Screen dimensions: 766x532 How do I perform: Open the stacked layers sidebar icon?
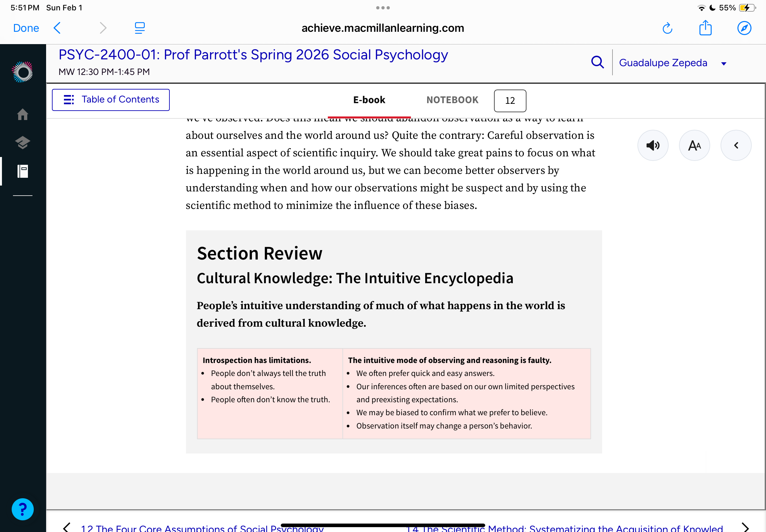click(x=23, y=143)
